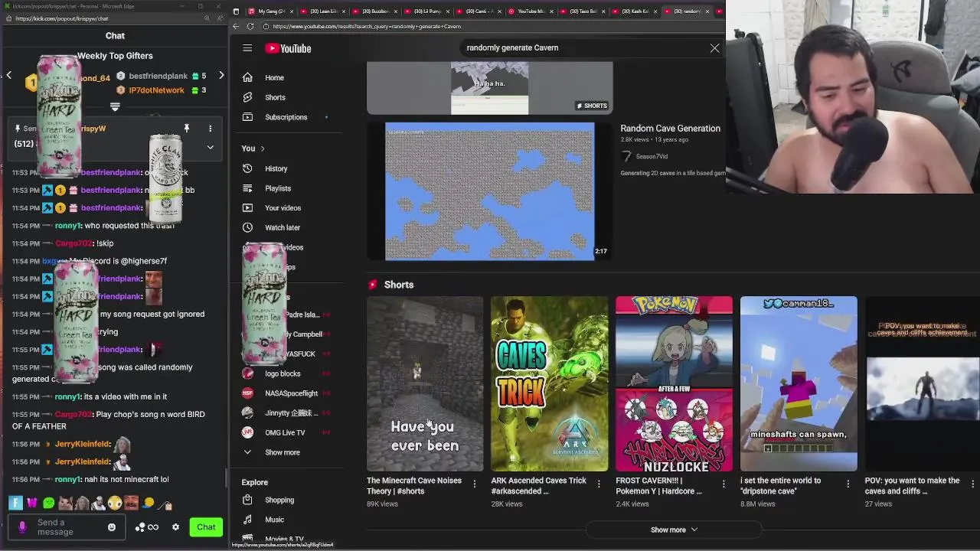Viewport: 980px width, 551px height.
Task: Reload the YouTube results page
Action: coord(250,26)
